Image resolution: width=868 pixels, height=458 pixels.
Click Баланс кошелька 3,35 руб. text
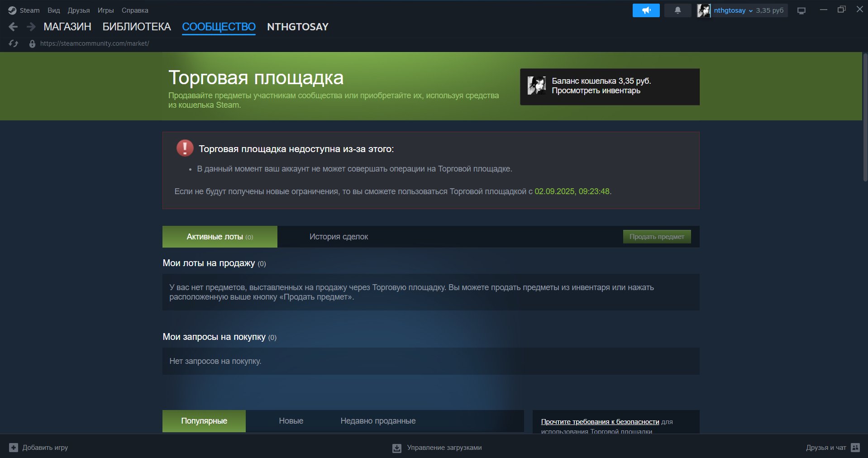(x=601, y=81)
